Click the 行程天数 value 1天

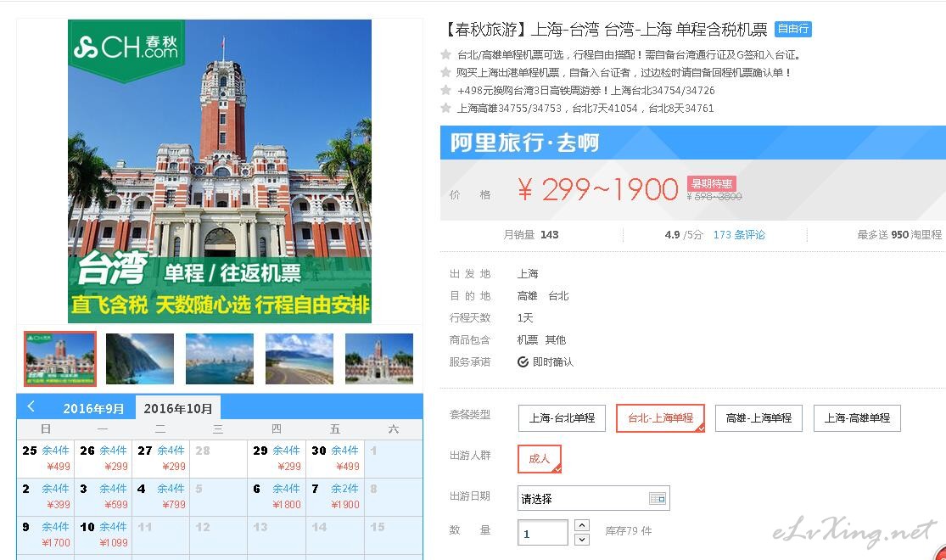coord(525,317)
